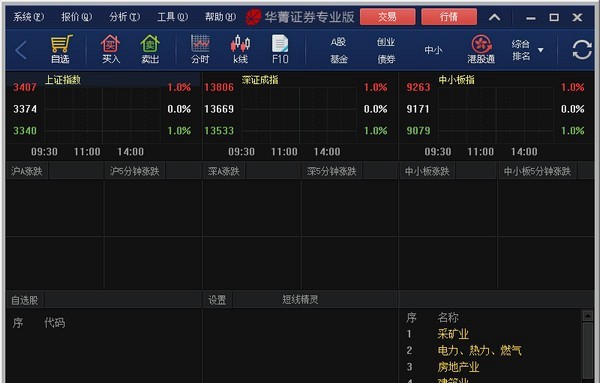
Task: Select 采矿业 in the industry list
Action: 453,334
